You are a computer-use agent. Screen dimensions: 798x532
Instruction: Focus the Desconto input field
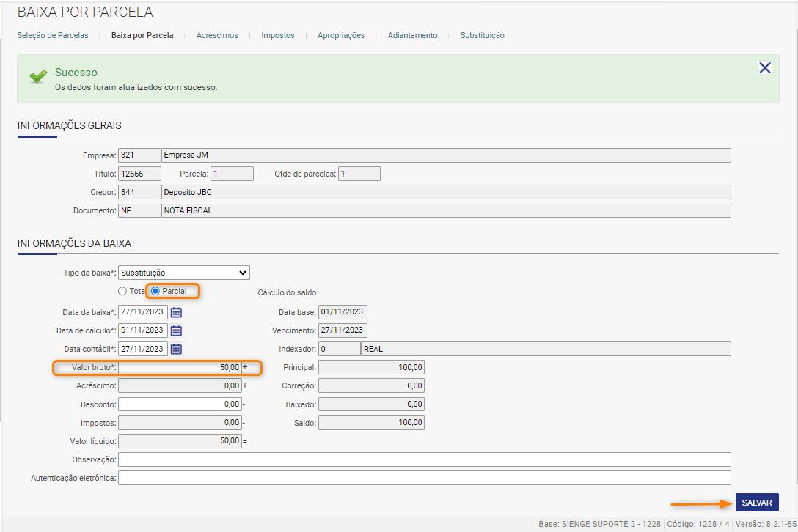coord(180,404)
